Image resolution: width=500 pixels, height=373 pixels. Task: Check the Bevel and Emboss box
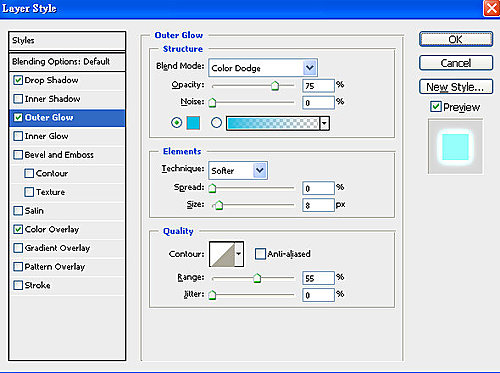pos(18,155)
